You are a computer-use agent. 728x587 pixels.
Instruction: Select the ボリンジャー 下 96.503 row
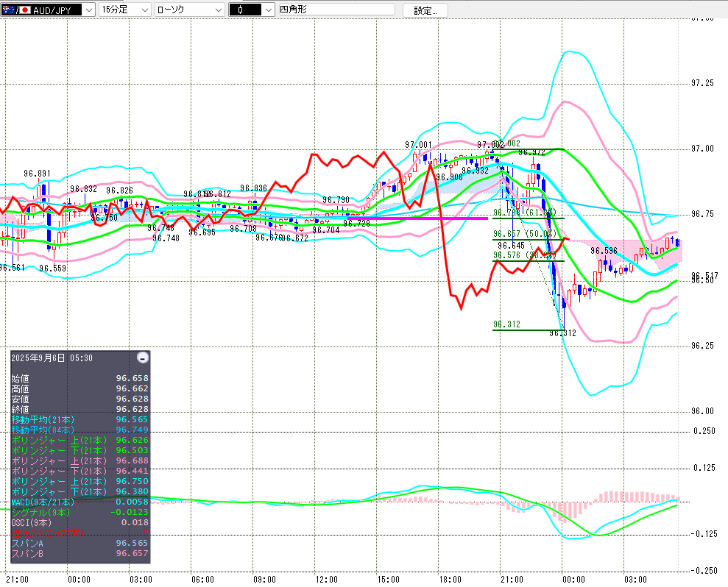point(79,450)
